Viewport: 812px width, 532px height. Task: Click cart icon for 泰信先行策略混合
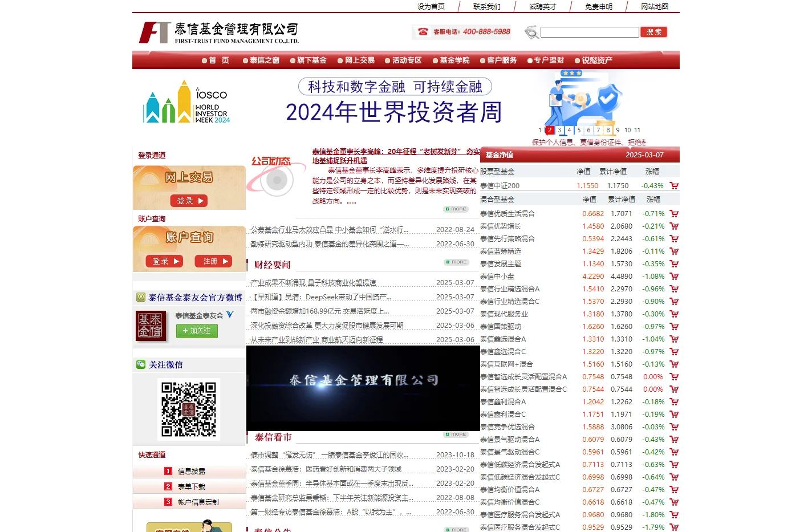coord(674,238)
